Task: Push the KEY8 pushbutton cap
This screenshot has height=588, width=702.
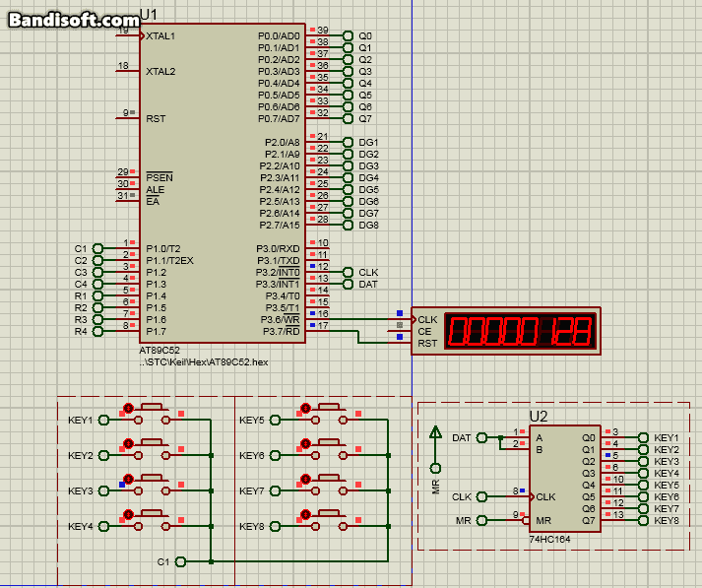Action: coord(329,513)
